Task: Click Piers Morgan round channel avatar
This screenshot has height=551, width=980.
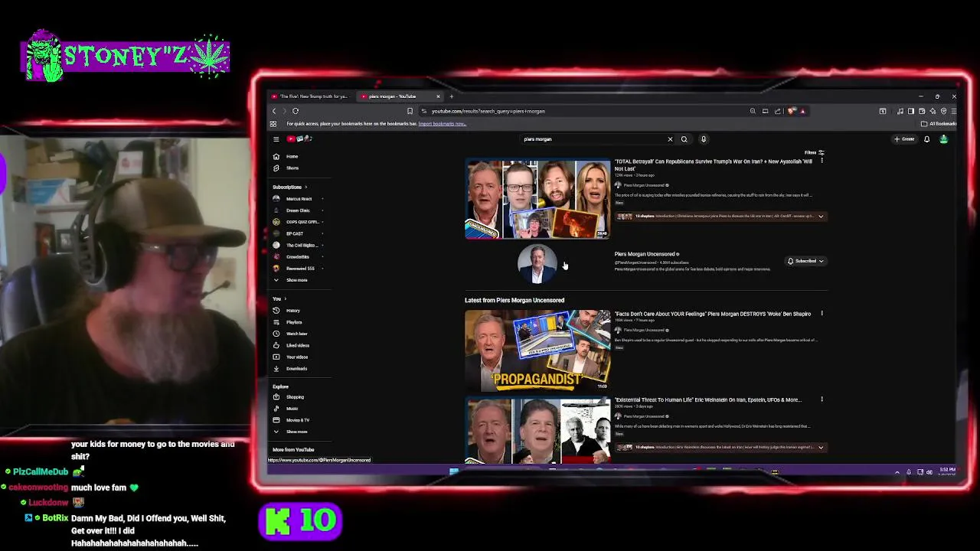Action: [537, 263]
